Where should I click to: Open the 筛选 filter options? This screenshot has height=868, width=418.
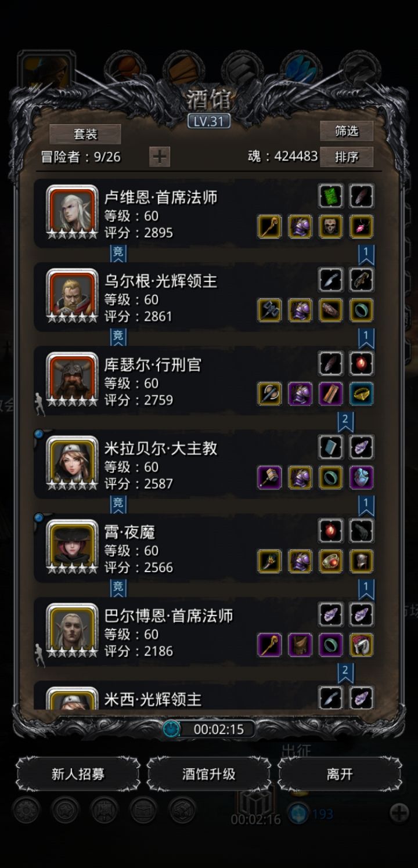[x=347, y=131]
